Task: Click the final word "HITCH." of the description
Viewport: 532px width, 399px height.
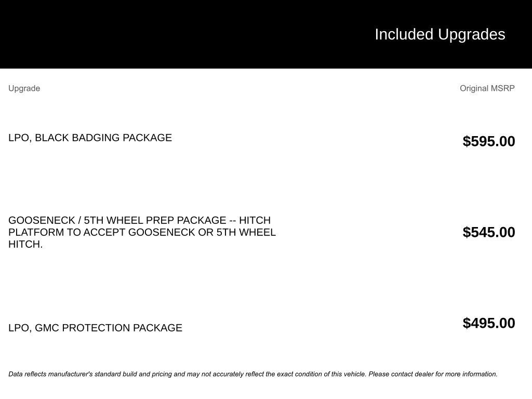Action: pyautogui.click(x=25, y=244)
